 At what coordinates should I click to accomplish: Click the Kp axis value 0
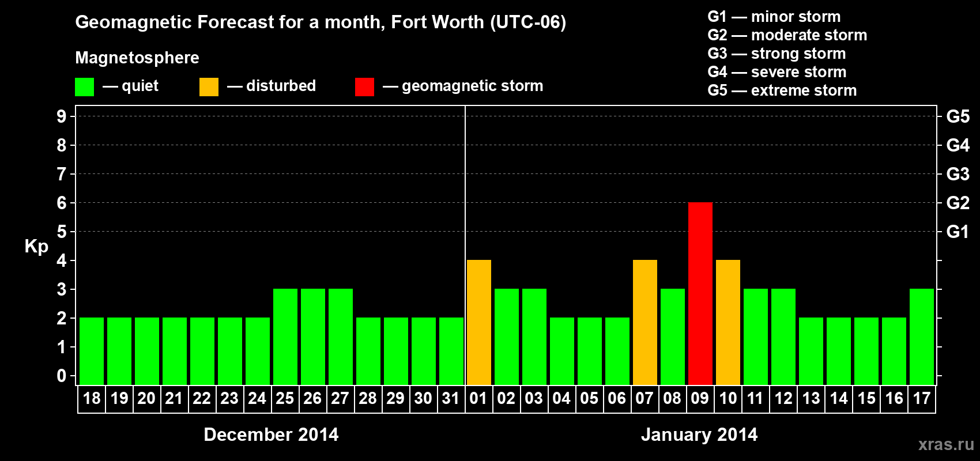pyautogui.click(x=62, y=376)
